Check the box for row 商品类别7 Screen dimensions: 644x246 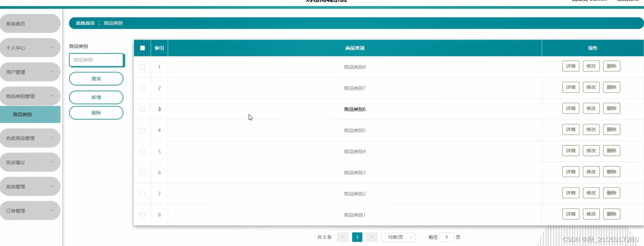click(x=143, y=88)
